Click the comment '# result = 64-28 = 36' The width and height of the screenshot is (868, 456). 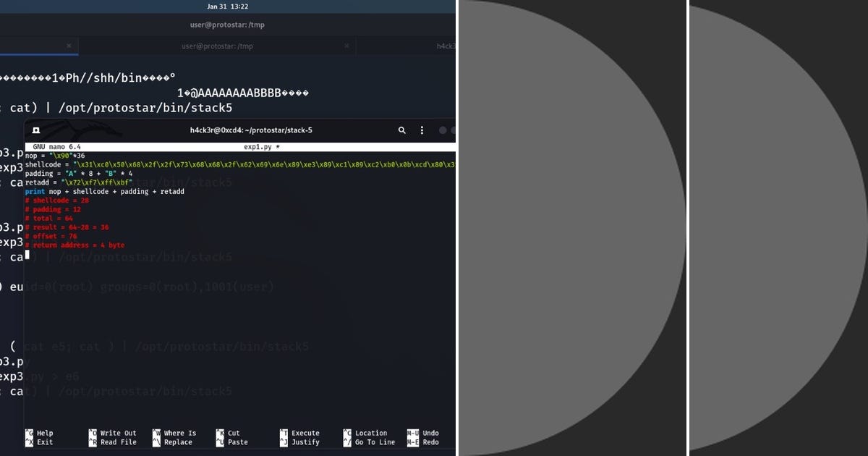(67, 227)
